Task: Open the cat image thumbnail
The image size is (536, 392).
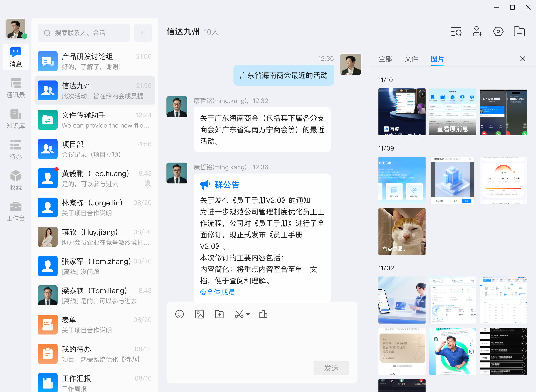Action: click(x=402, y=231)
